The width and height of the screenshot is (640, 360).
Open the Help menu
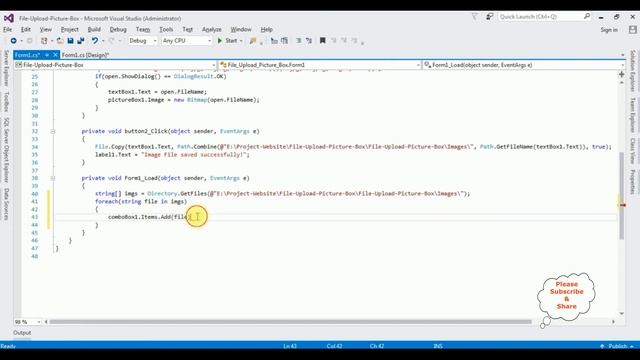(267, 29)
